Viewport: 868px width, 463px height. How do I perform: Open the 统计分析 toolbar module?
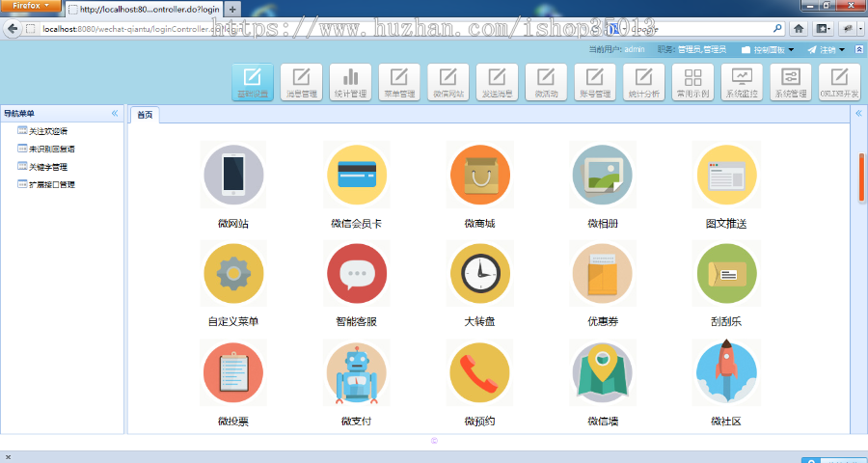tap(644, 82)
